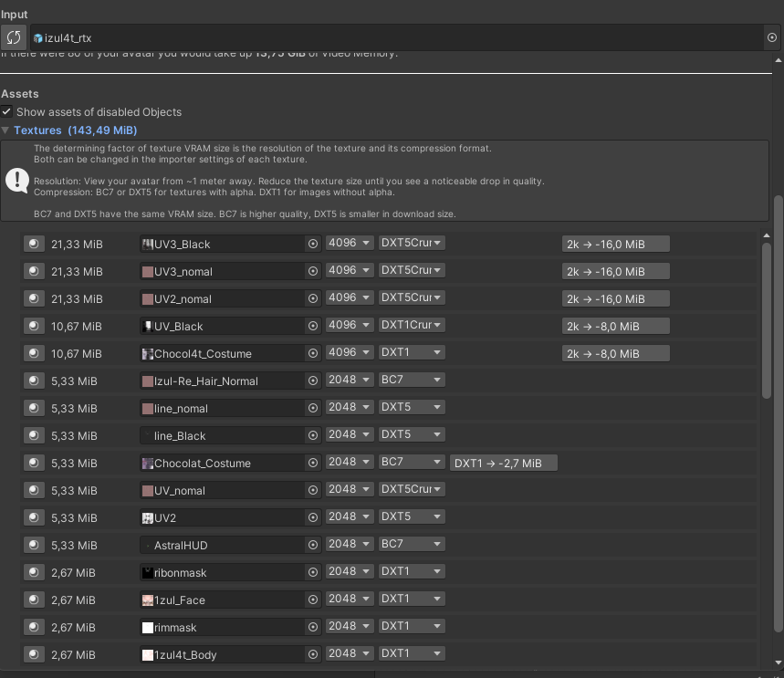Screen dimensions: 784x678
Task: Click object picker next to Chocol4t_Costume texture
Action: [x=313, y=353]
